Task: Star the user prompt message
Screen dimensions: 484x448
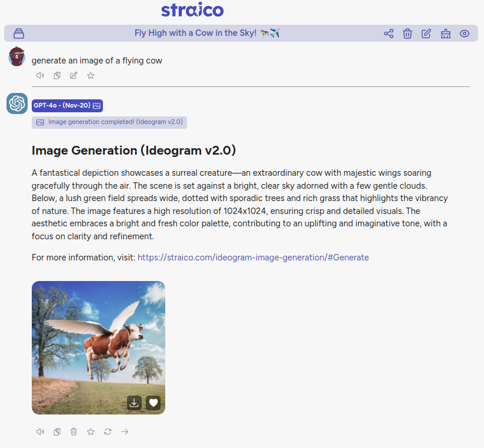Action: pyautogui.click(x=91, y=76)
